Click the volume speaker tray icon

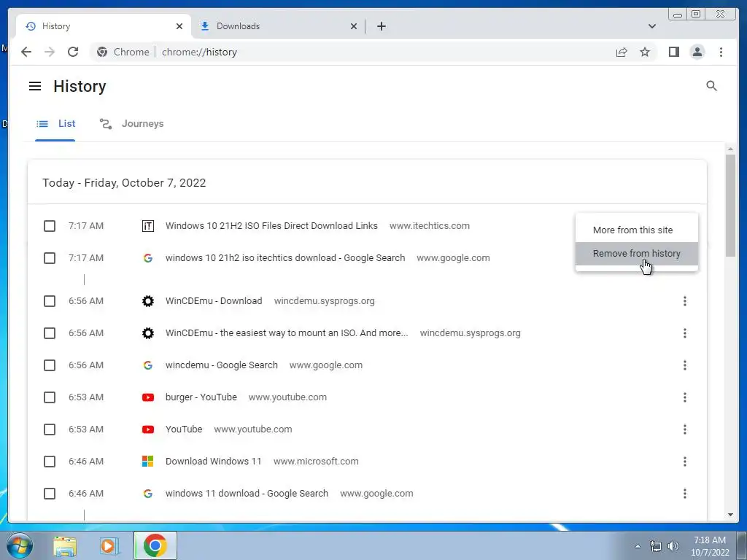[x=673, y=546]
